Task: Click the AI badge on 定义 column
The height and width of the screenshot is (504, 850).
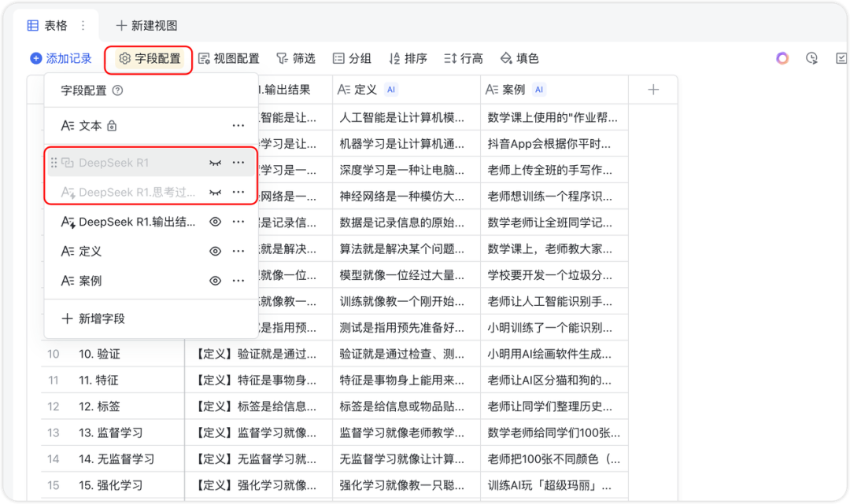Action: pyautogui.click(x=391, y=90)
